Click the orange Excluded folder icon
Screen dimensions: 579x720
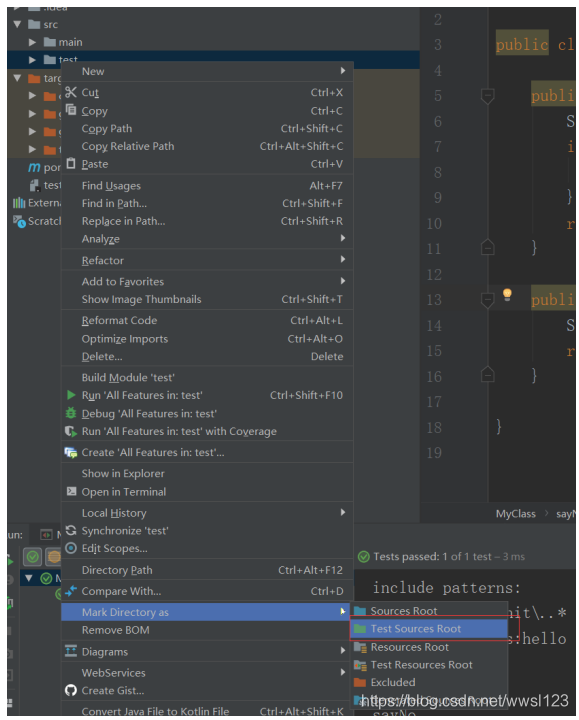click(x=360, y=682)
